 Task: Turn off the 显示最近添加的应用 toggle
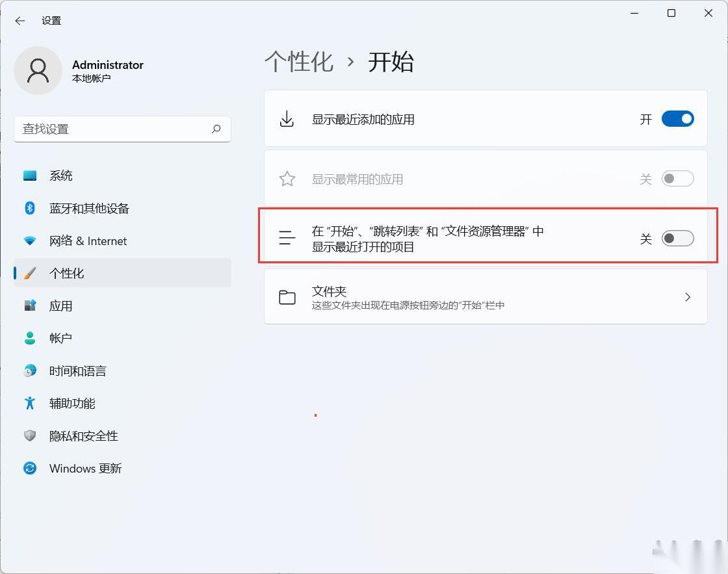pos(677,119)
